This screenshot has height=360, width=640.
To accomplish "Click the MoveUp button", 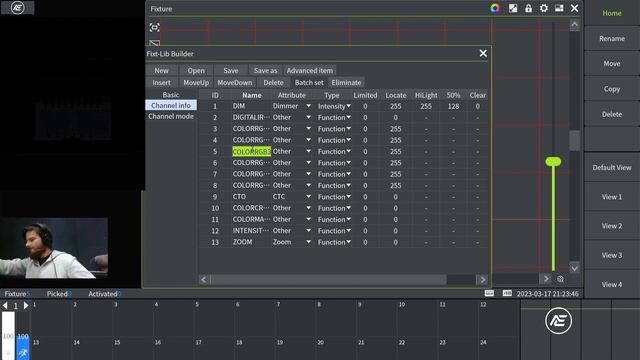I will (196, 82).
